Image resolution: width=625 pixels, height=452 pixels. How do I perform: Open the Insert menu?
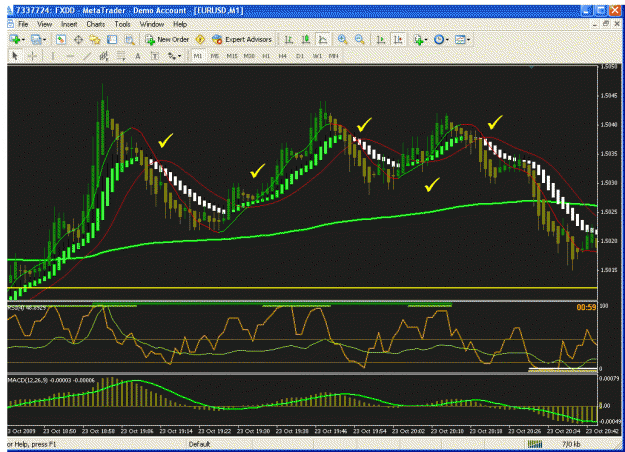click(69, 24)
